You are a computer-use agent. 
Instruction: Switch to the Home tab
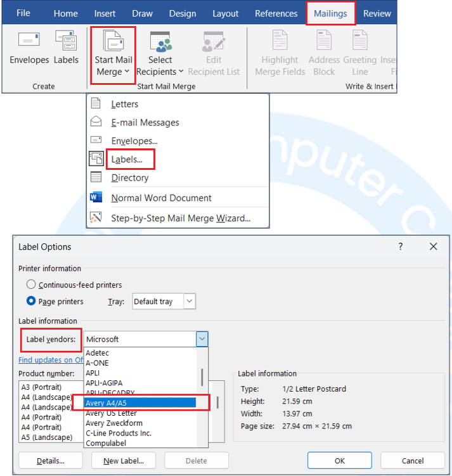point(65,13)
